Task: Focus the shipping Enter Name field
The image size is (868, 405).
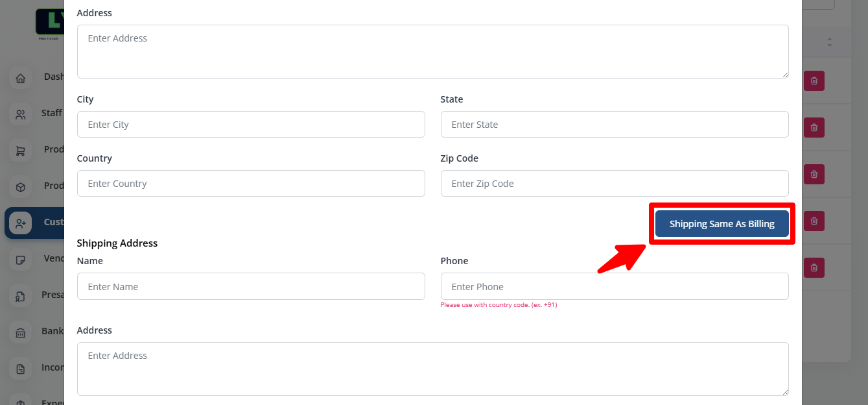Action: point(251,287)
